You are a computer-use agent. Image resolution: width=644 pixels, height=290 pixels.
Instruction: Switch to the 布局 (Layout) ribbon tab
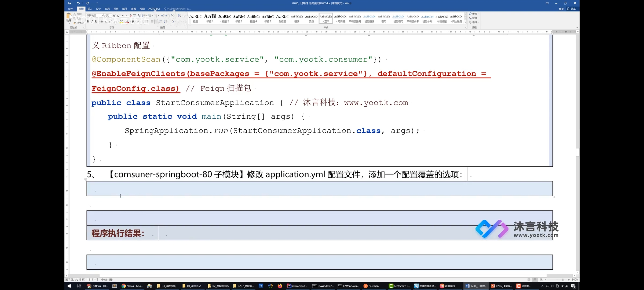(107, 9)
